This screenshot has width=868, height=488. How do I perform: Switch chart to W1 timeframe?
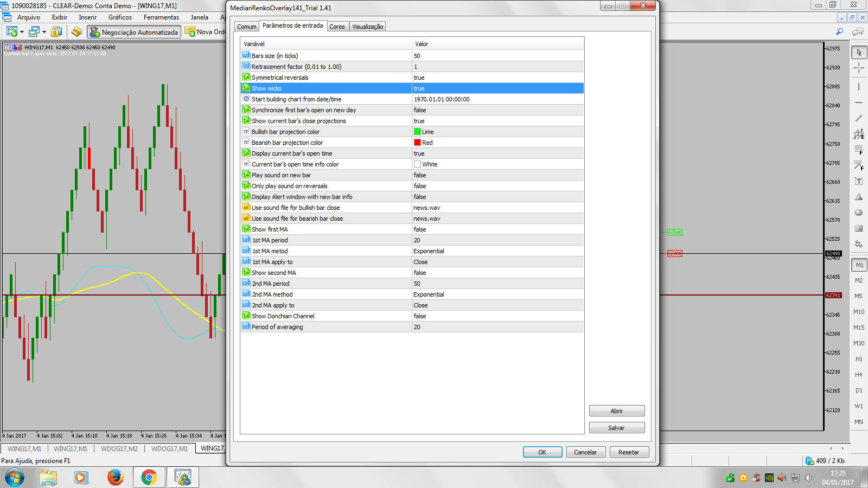click(x=859, y=406)
